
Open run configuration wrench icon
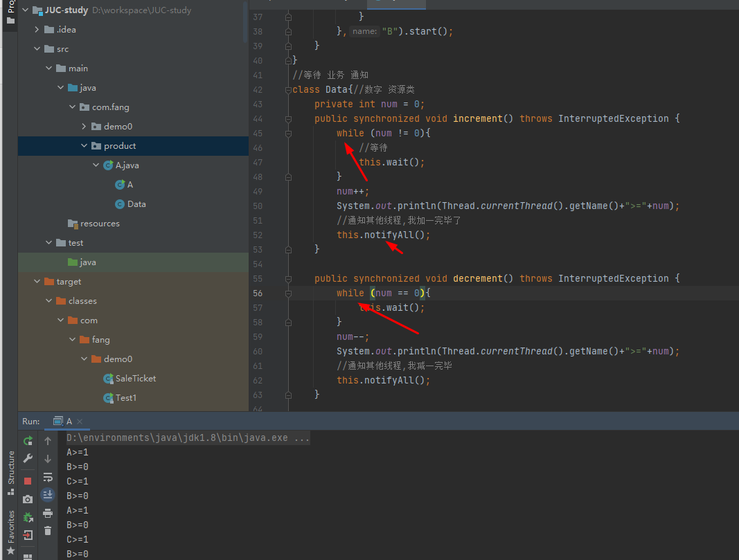(x=28, y=458)
